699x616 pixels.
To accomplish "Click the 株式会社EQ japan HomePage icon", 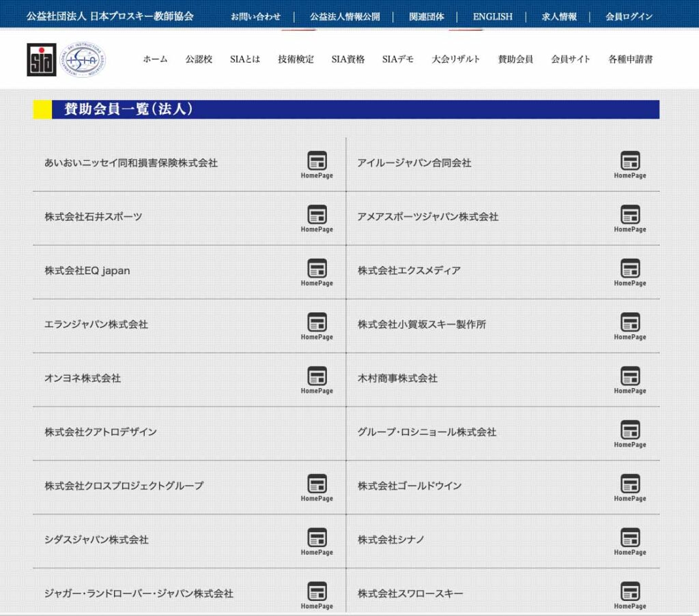I will click(x=317, y=272).
